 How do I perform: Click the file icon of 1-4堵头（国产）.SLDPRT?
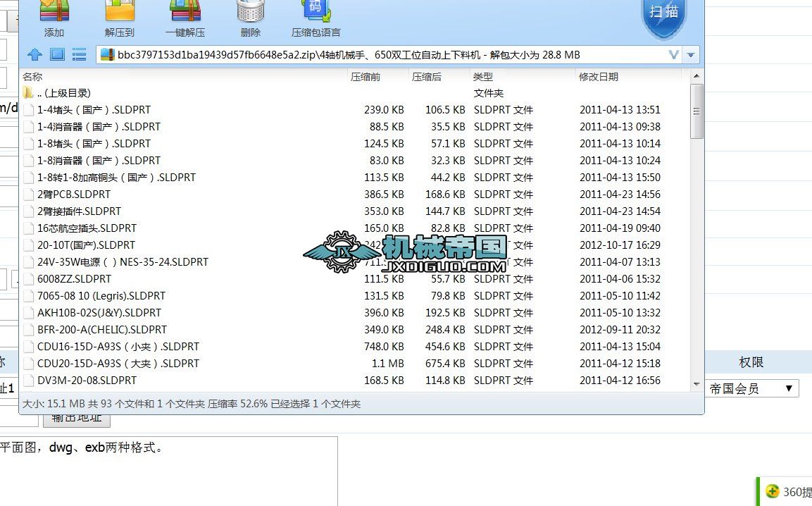tap(28, 110)
